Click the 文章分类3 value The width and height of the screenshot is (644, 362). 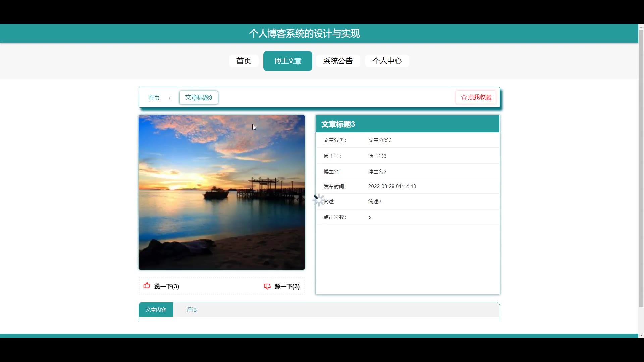pos(380,140)
